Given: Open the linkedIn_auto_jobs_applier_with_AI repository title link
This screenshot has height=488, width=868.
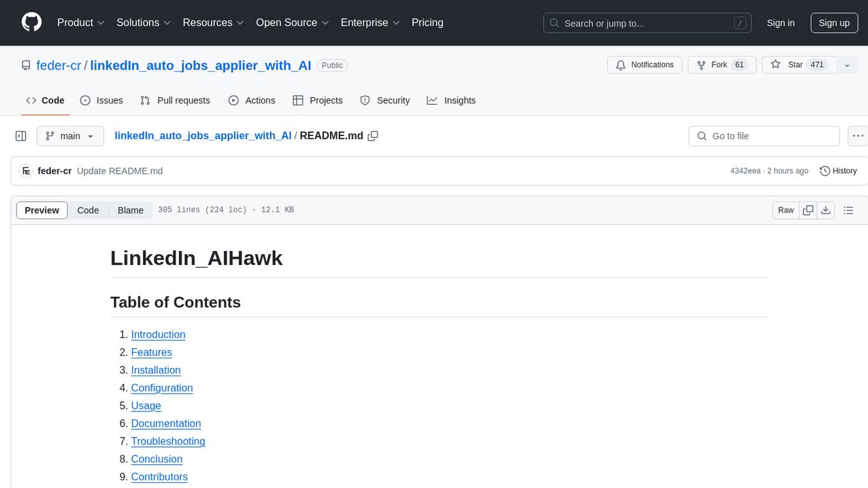Looking at the screenshot, I should 200,65.
